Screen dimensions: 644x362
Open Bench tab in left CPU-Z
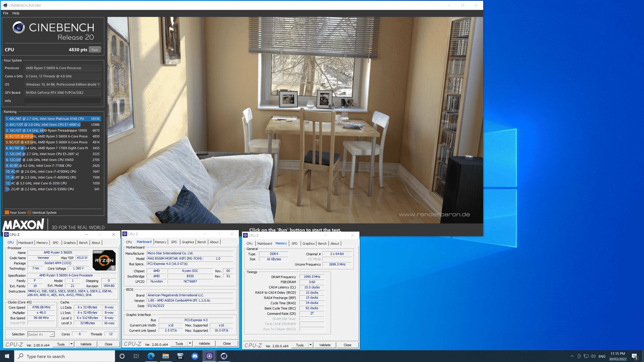coord(83,243)
